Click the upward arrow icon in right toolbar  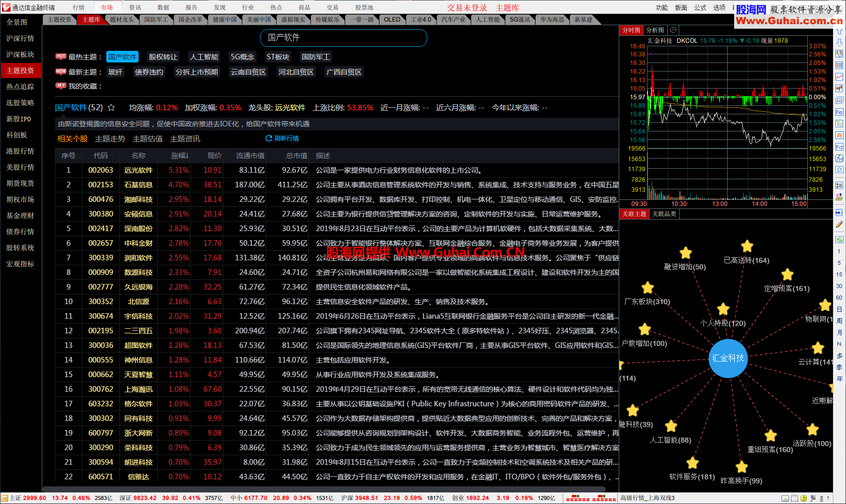(x=839, y=31)
